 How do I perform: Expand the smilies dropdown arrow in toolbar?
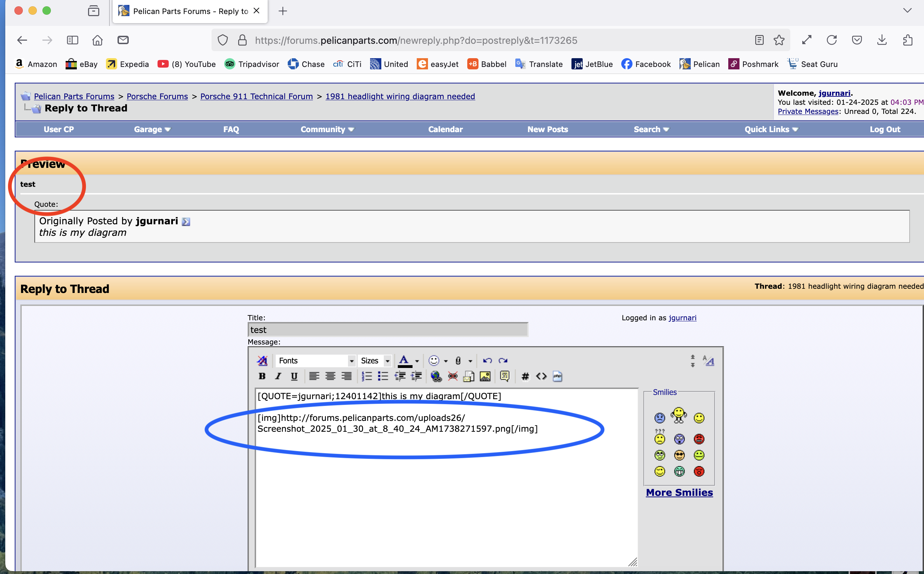click(446, 361)
